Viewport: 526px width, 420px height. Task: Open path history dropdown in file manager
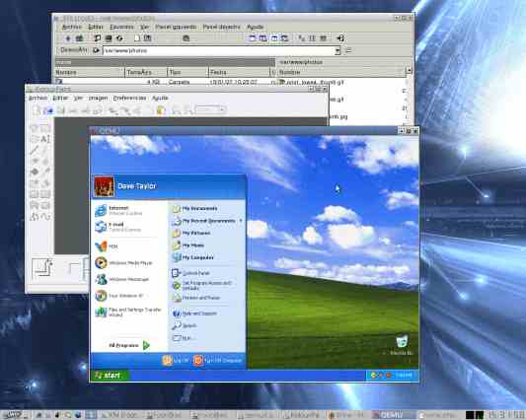338,50
